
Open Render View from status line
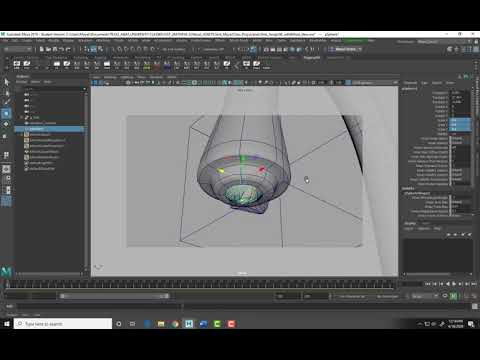[x=266, y=49]
